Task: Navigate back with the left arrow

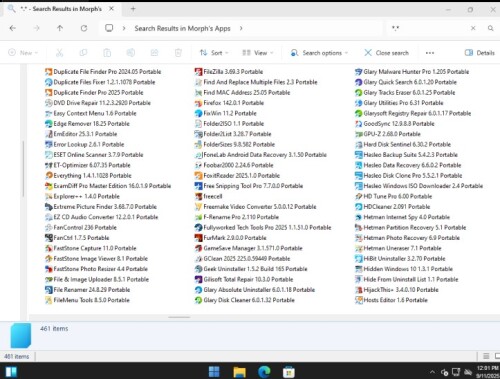Action: tap(13, 28)
